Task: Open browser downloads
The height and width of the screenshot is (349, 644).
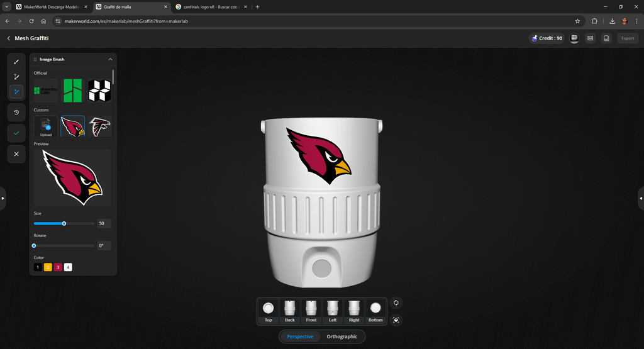Action: pos(613,21)
